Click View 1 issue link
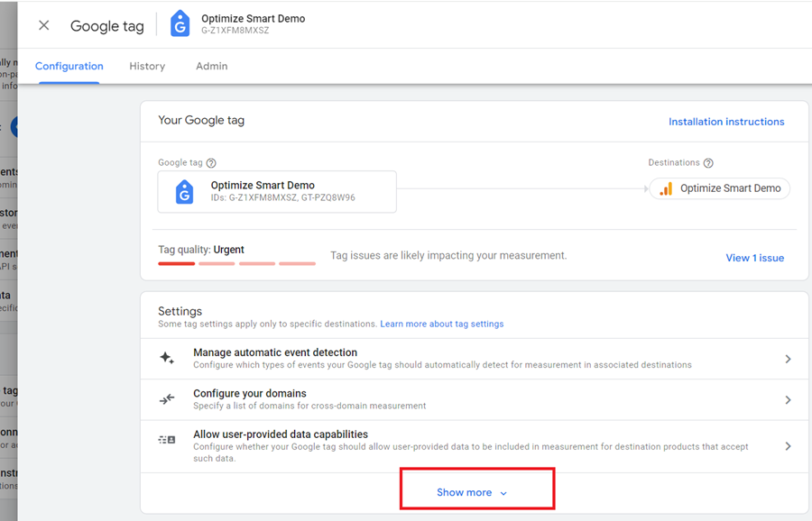The height and width of the screenshot is (521, 812). 754,258
